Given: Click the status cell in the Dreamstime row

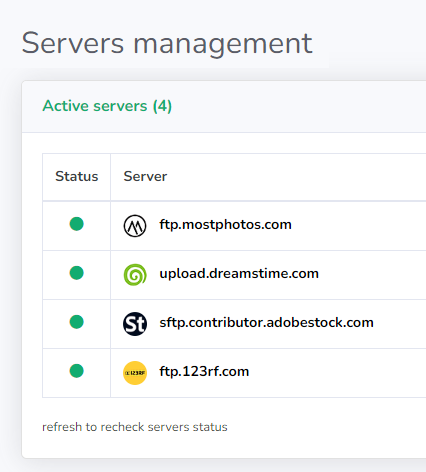Looking at the screenshot, I should pyautogui.click(x=76, y=275).
